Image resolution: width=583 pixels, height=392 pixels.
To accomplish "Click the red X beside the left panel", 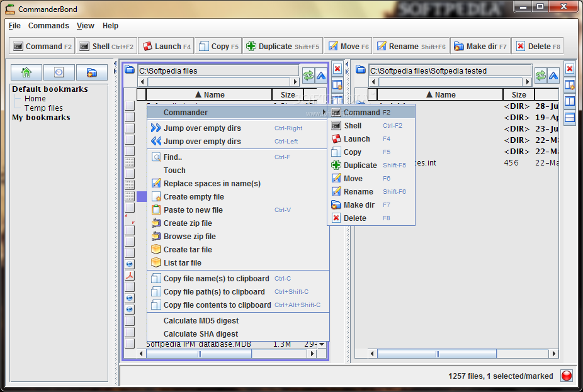I will pyautogui.click(x=337, y=69).
